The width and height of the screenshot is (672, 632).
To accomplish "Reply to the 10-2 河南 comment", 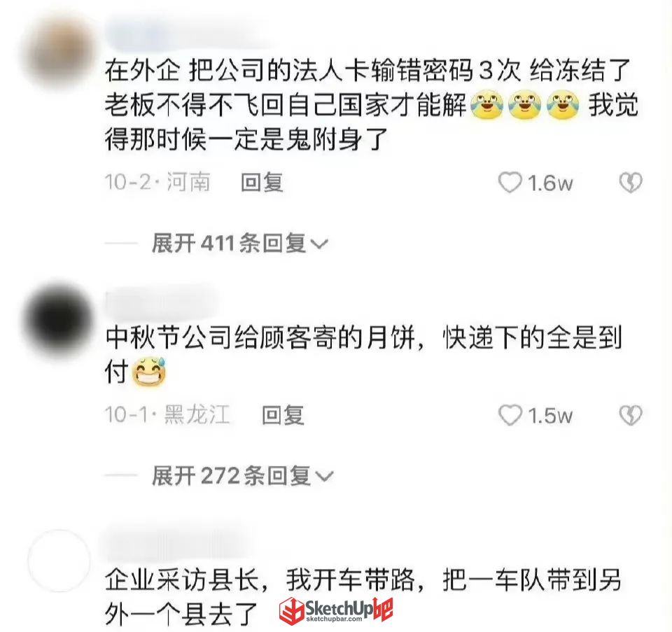I will 262,183.
